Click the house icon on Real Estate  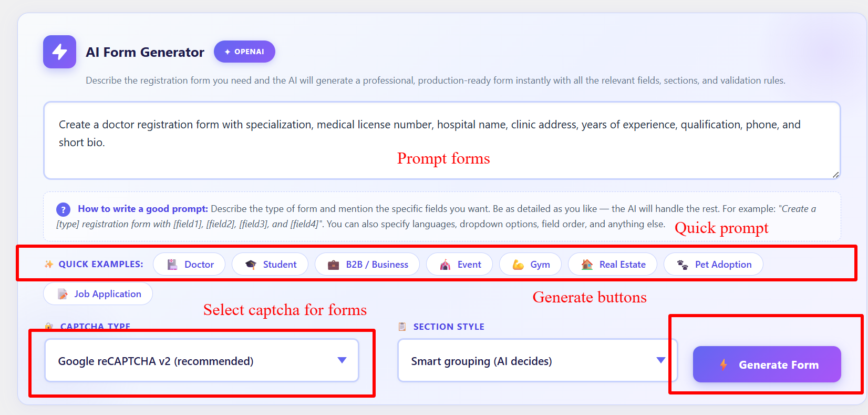click(x=587, y=264)
